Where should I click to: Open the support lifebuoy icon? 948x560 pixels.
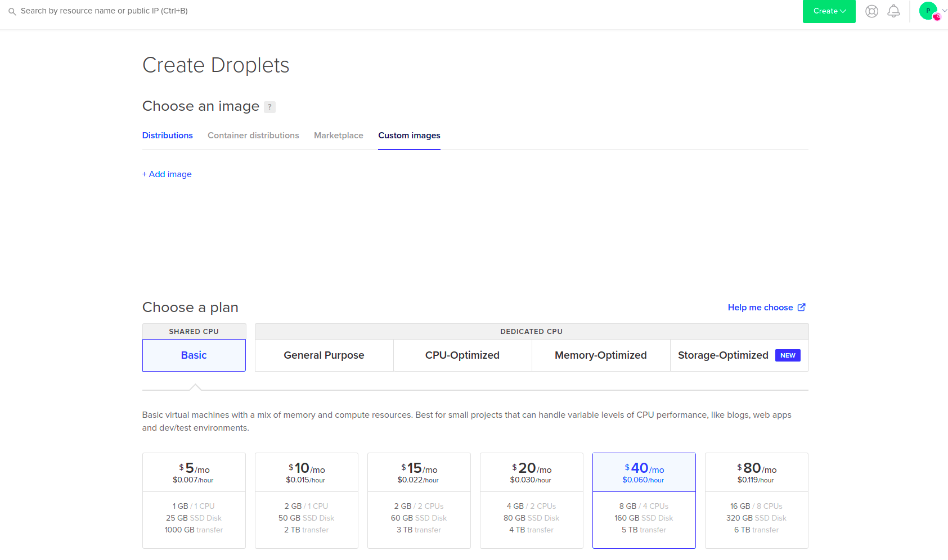coord(871,11)
